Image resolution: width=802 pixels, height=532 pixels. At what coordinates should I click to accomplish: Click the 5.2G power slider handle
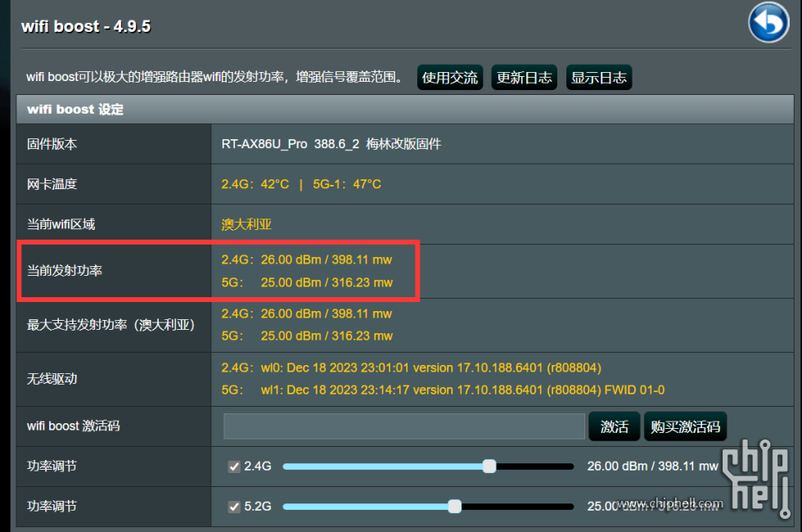tap(455, 507)
